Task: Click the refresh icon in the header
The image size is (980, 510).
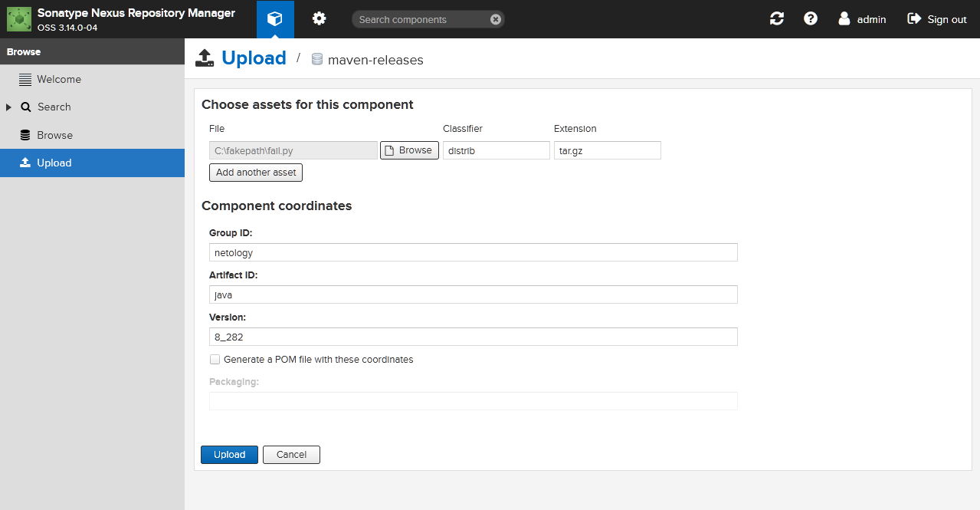Action: coord(776,18)
